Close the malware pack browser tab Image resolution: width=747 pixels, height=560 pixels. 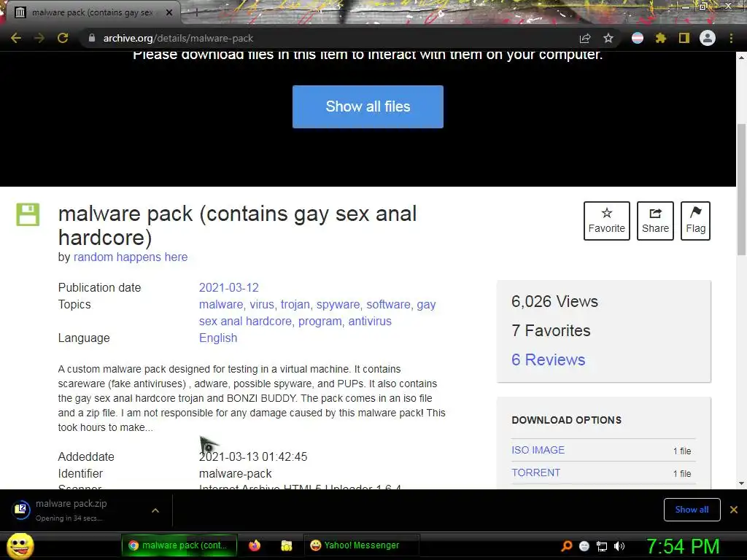click(x=169, y=12)
